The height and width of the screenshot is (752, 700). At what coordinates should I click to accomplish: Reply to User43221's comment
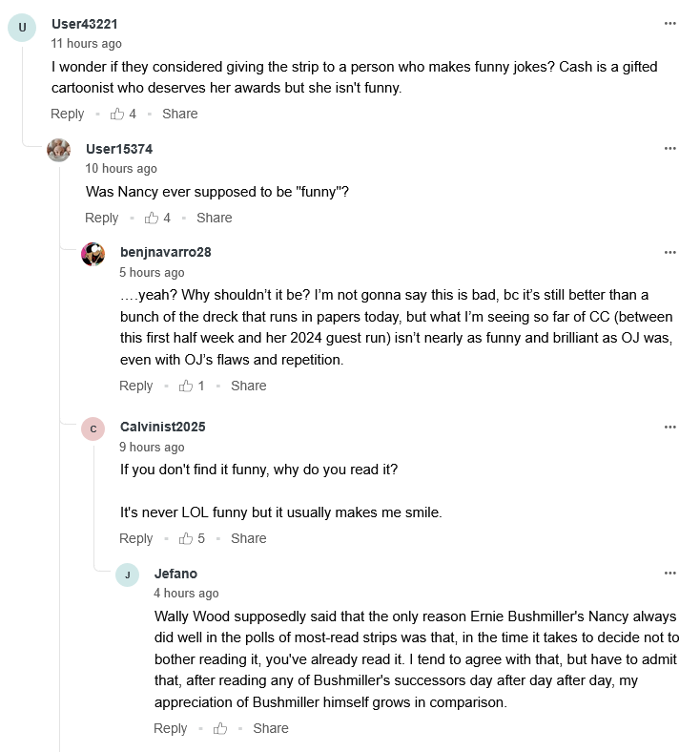68,114
